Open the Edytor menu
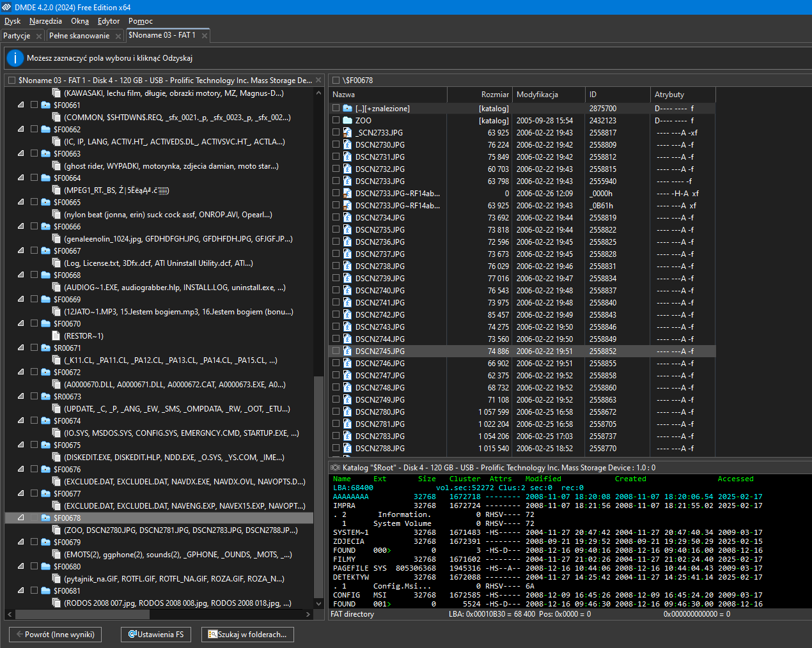 click(x=109, y=21)
